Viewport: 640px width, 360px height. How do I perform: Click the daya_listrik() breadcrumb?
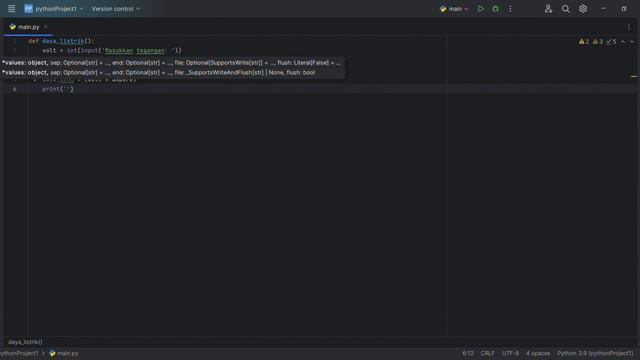25,342
